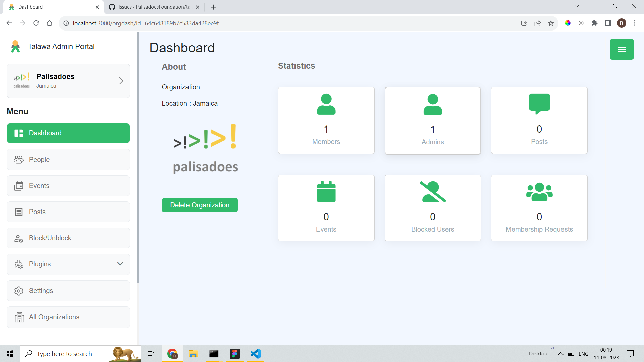Screen dimensions: 644x362
Task: Click the Desktop toolbar label in taskbar
Action: coord(538,354)
